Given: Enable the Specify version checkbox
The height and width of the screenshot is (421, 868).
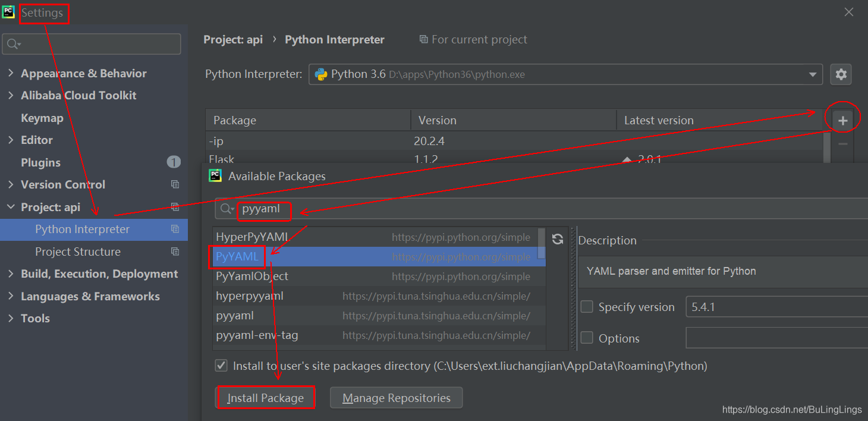Looking at the screenshot, I should [x=587, y=307].
